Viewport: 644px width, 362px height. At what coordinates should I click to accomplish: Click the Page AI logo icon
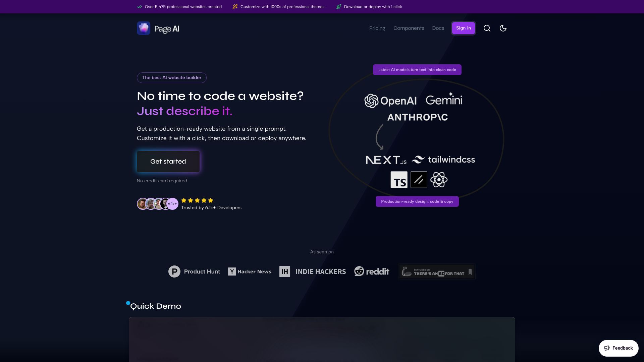pos(144,28)
